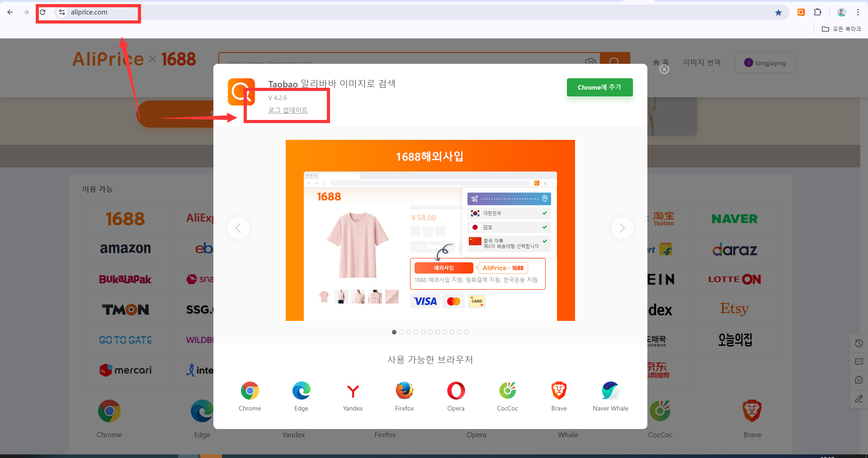
Task: Open the AliPrice extension icon in toolbar
Action: [801, 12]
